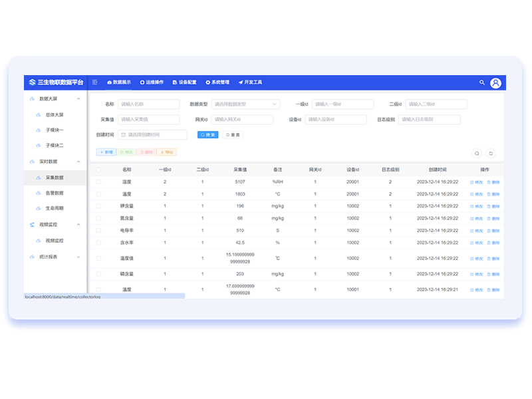The image size is (532, 399).
Task: Click the 创建时间 date picker field
Action: tap(152, 135)
